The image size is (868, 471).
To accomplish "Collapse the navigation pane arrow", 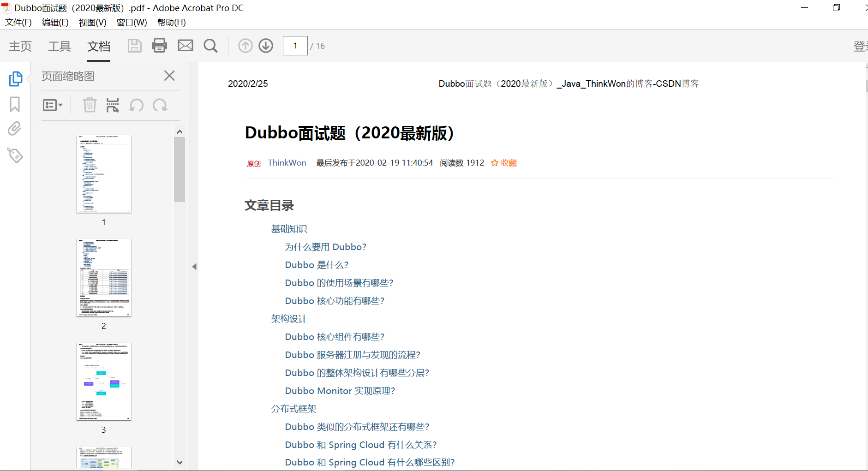I will [194, 267].
